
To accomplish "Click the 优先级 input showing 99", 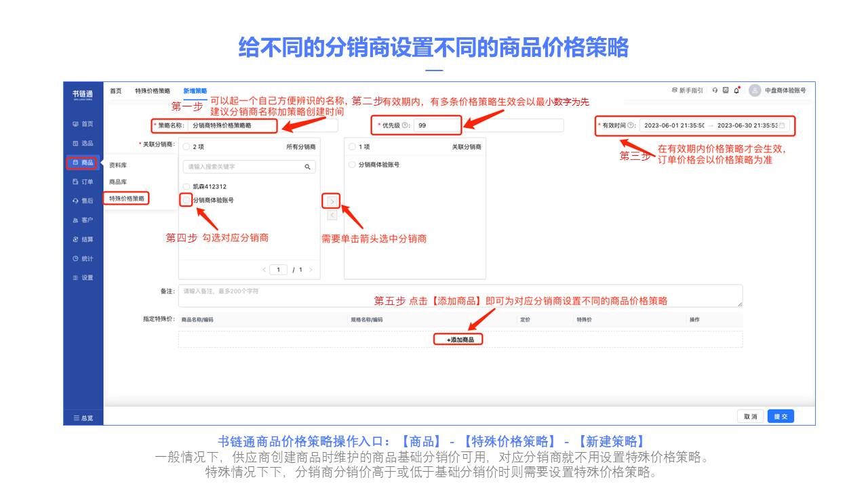I will [x=489, y=125].
